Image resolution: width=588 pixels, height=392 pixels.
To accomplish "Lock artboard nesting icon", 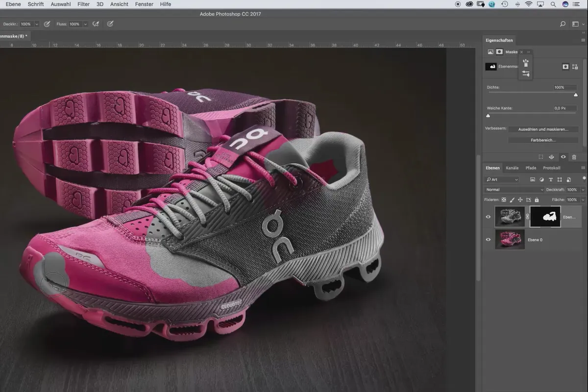I will pos(528,200).
